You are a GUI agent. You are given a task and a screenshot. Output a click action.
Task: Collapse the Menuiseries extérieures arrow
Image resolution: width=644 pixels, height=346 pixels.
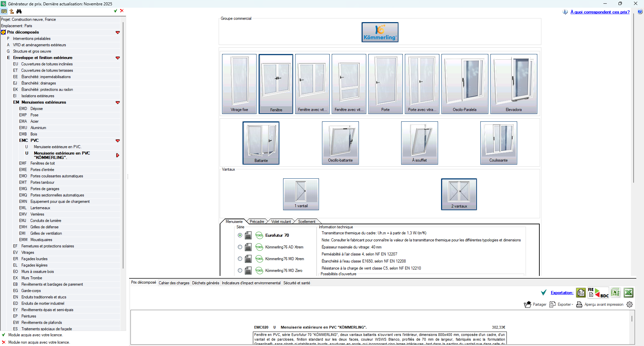118,103
